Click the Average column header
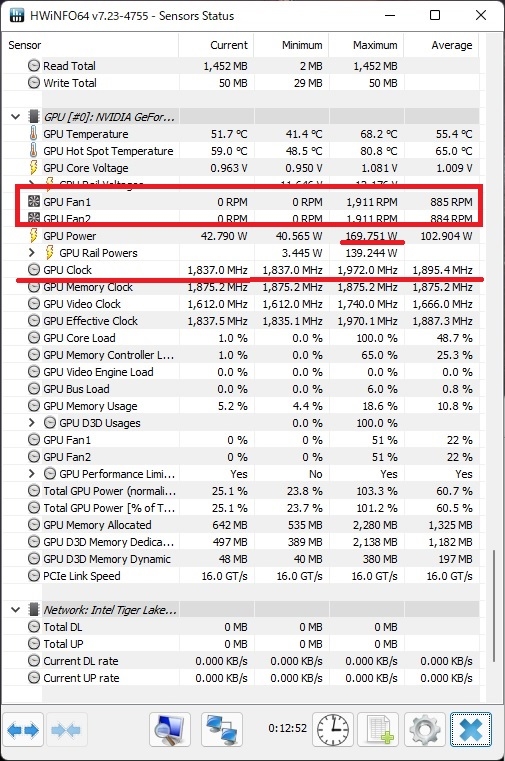The height and width of the screenshot is (761, 505). 441,45
